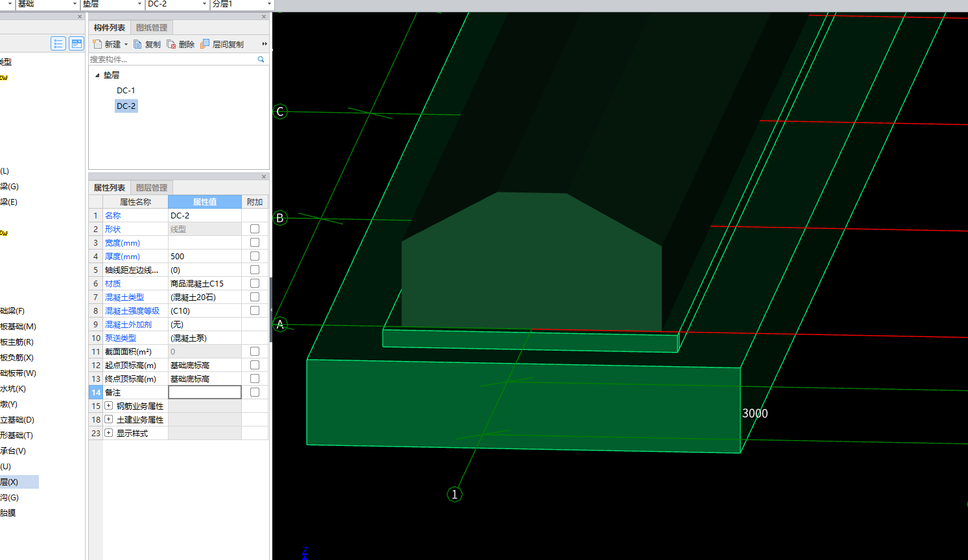Viewport: 968px width, 560px height.
Task: Click axis bubble 1 in the viewport
Action: click(454, 495)
